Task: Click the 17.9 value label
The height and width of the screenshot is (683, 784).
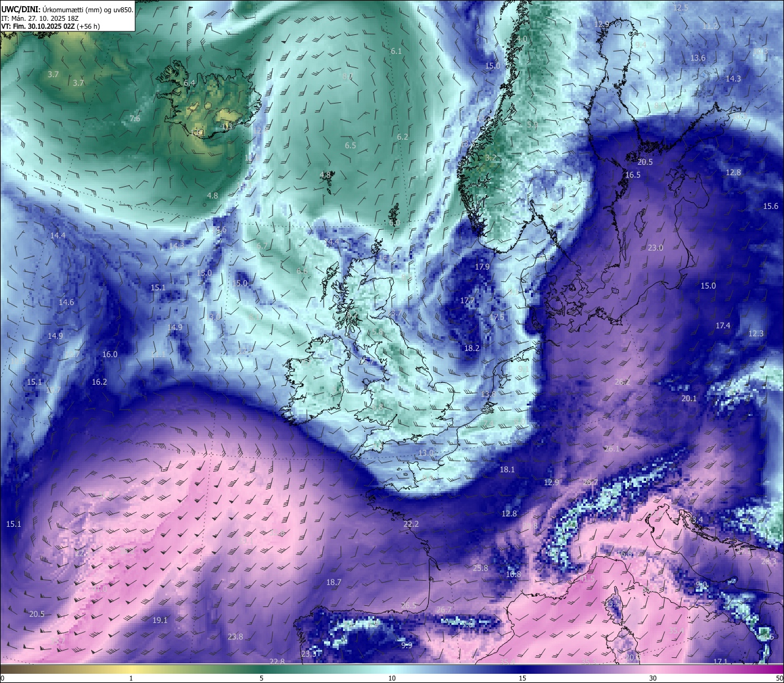Action: tap(482, 267)
